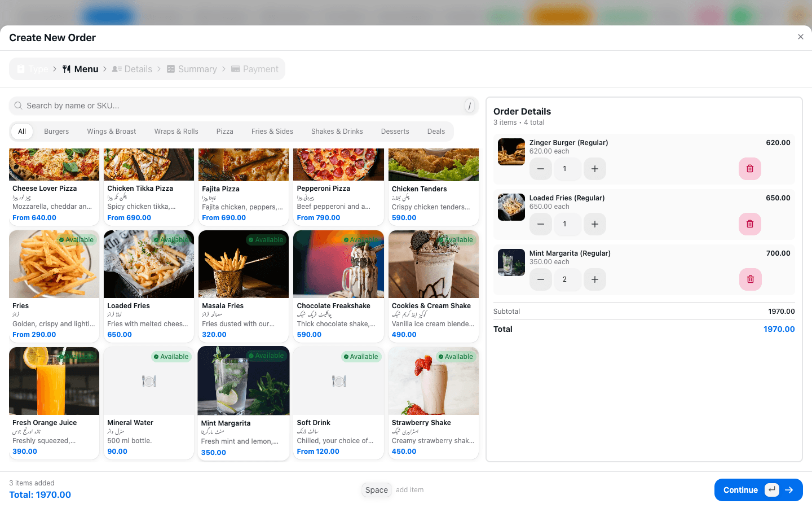Click the '3 items • 4 total' text

(x=519, y=122)
